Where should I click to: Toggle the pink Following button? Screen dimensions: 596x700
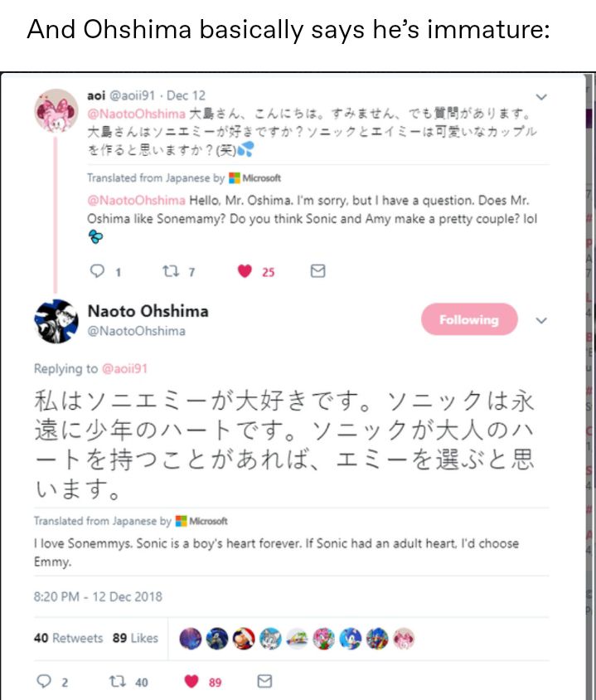coord(469,319)
